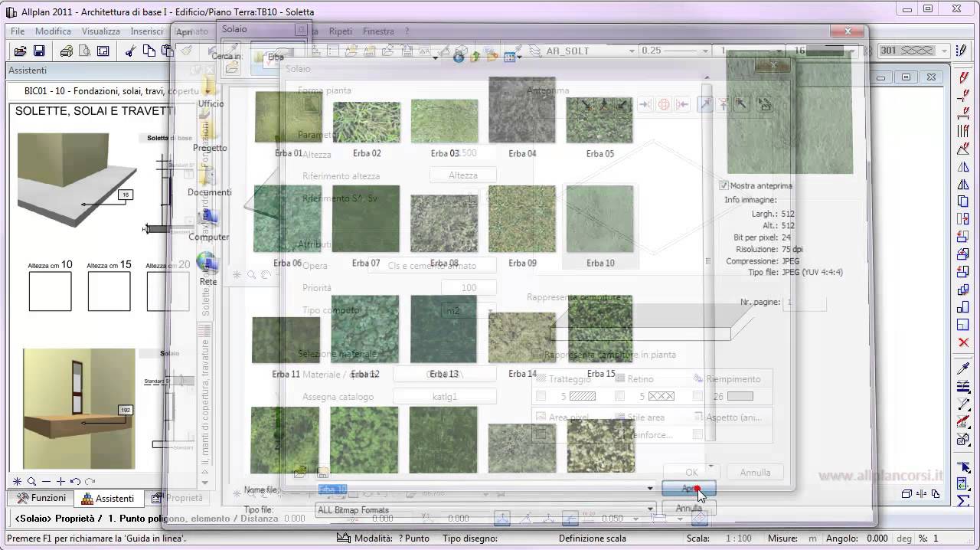Click the Progetto folder in places bar
Image resolution: width=980 pixels, height=550 pixels.
[210, 136]
